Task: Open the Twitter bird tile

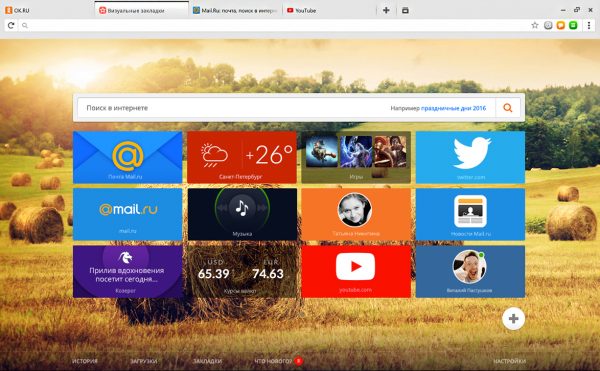Action: (x=470, y=157)
